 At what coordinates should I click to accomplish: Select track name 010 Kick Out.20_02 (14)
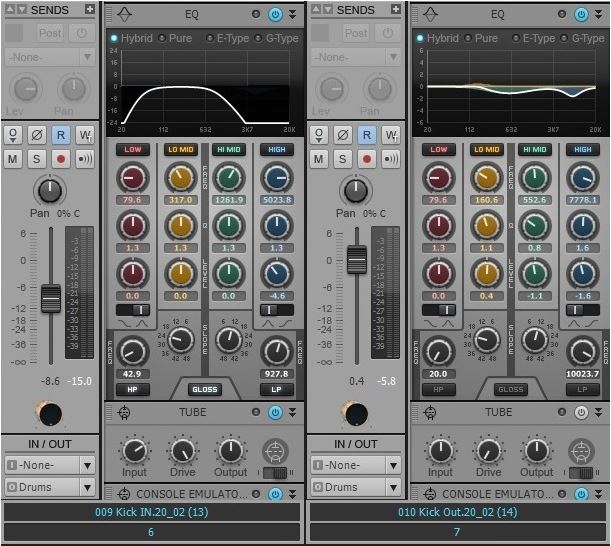coord(457,512)
